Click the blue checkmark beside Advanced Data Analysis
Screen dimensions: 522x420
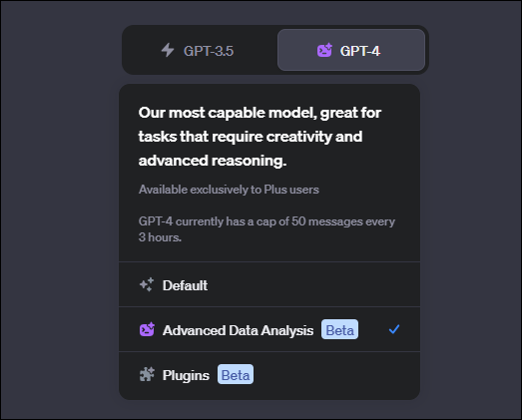(x=394, y=329)
